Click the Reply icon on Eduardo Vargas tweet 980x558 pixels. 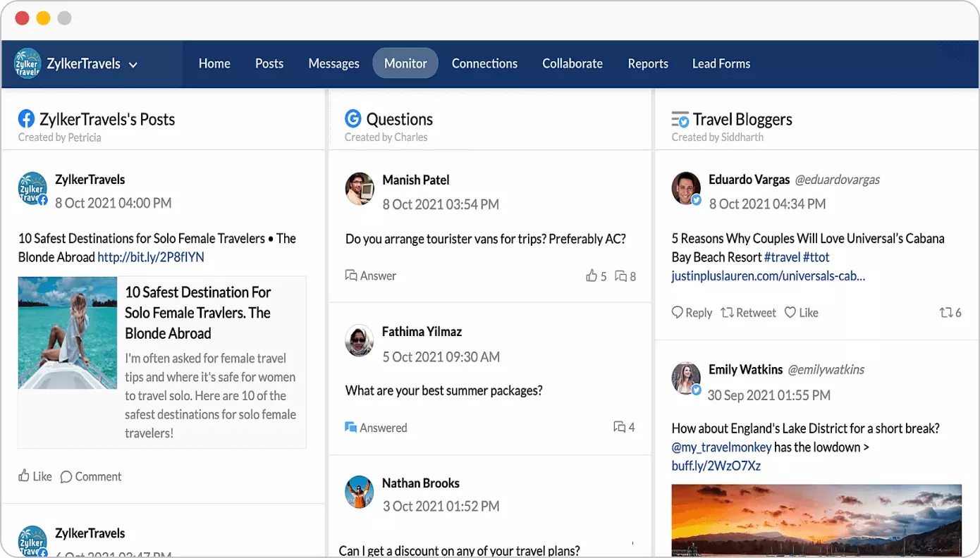(678, 312)
